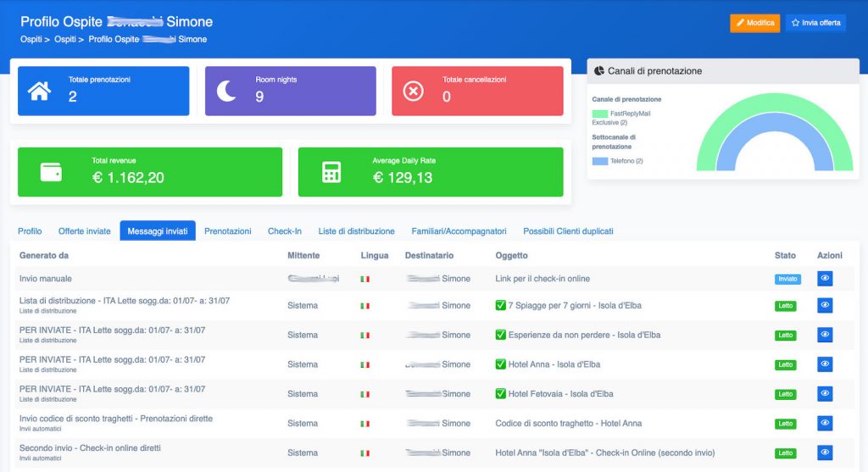Click the moon icon in Room nights card

pyautogui.click(x=226, y=91)
